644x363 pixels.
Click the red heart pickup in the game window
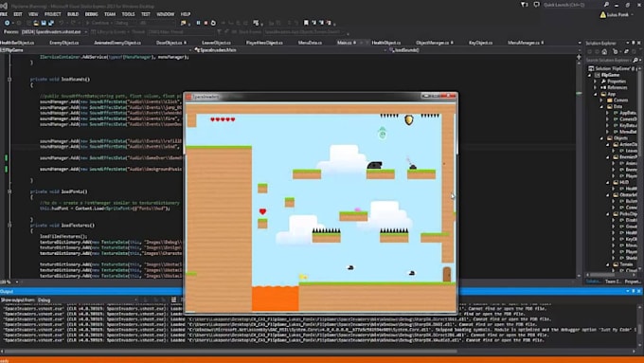[263, 211]
